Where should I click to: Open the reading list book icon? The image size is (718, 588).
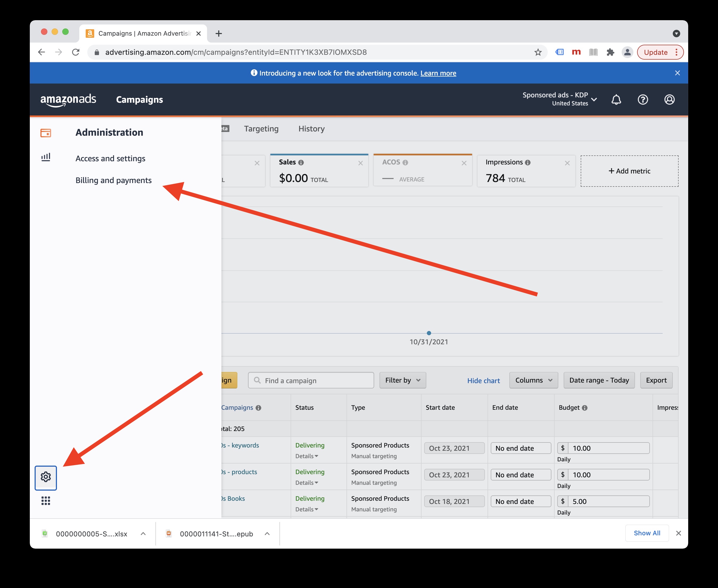click(593, 52)
